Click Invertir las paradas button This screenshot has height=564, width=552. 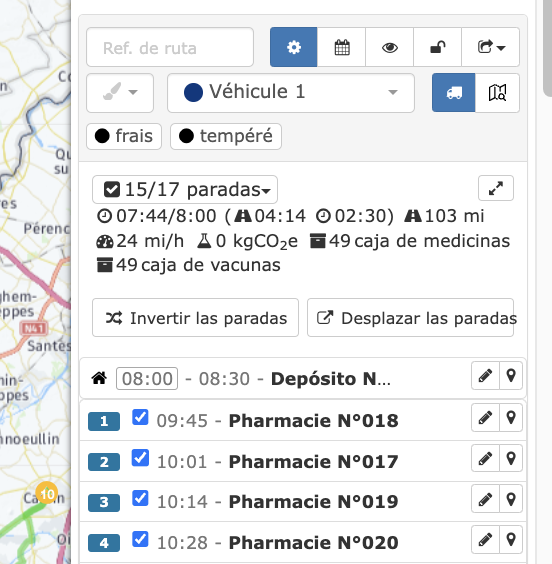pyautogui.click(x=195, y=318)
